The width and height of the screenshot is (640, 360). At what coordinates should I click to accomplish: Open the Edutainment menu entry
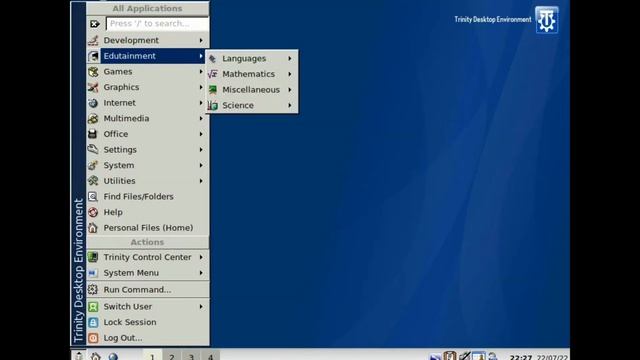[x=147, y=56]
